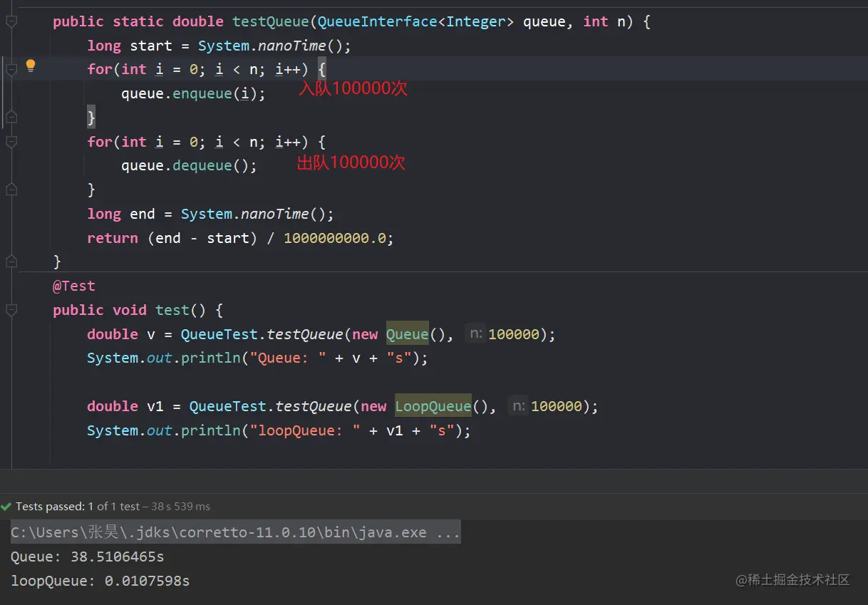
Task: Select QueueInterface<Integer> parameter type
Action: point(416,21)
